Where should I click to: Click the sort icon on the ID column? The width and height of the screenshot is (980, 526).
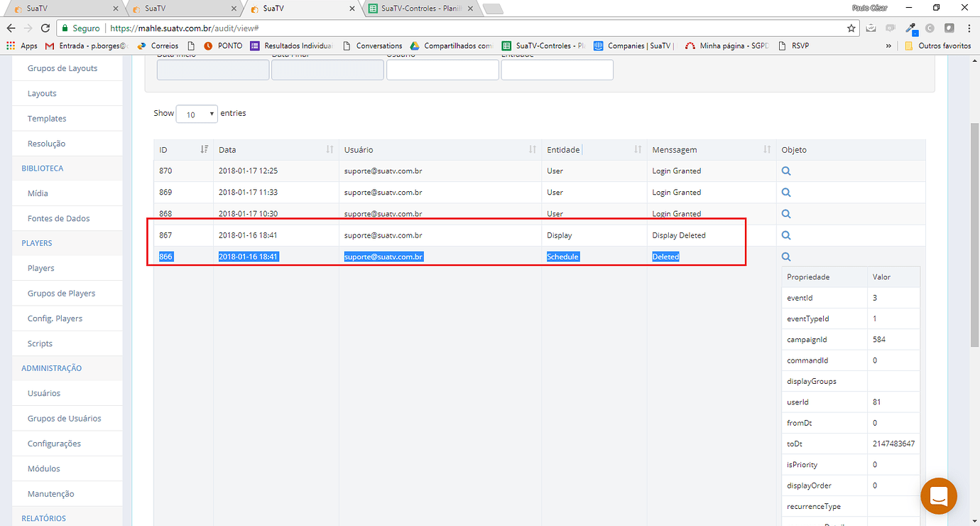click(205, 149)
